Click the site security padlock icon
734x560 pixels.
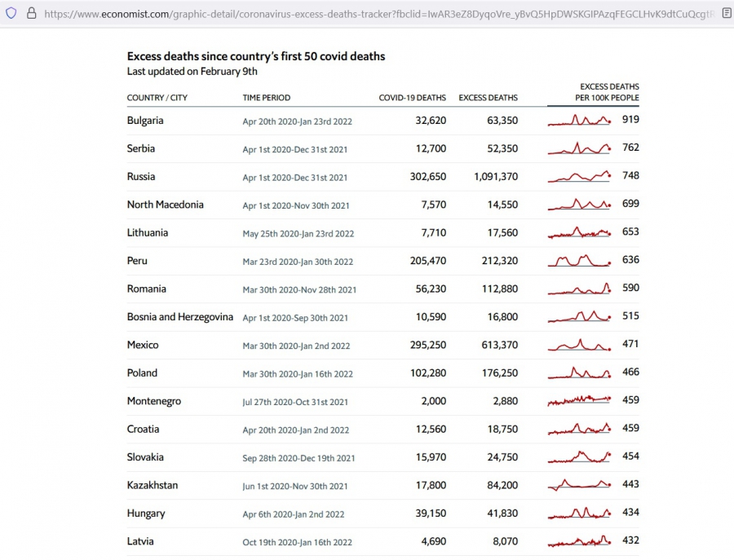(31, 14)
